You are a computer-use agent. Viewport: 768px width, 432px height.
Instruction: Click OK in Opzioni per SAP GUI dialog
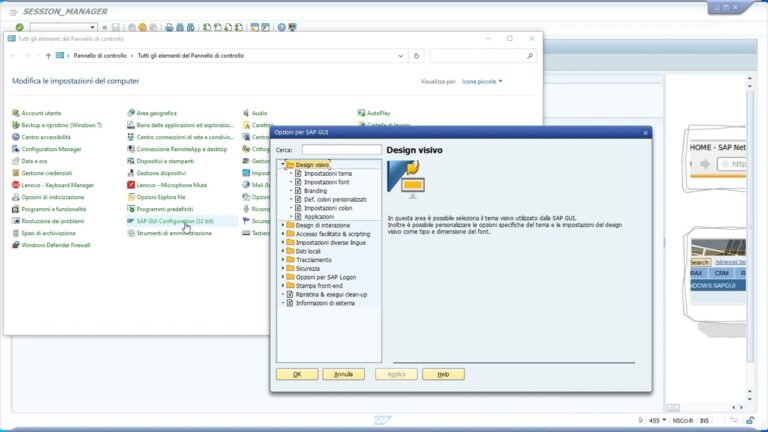[297, 374]
